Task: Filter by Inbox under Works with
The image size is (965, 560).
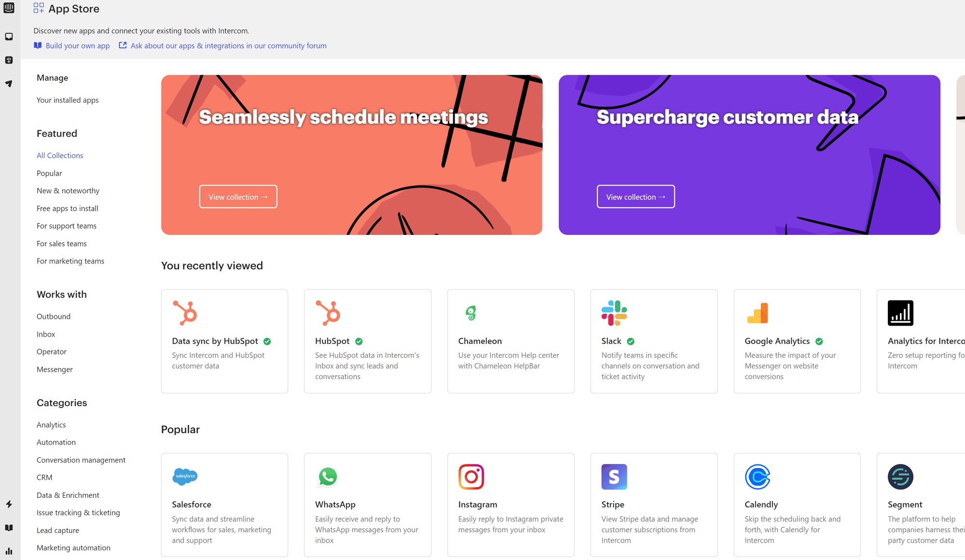Action: tap(46, 334)
